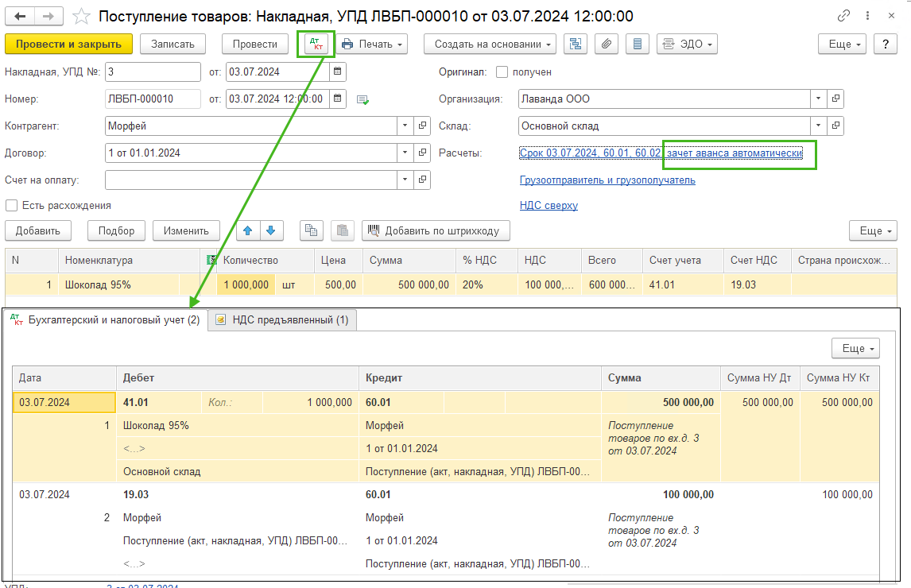Expand the Счет на оплату dropdown

[405, 180]
